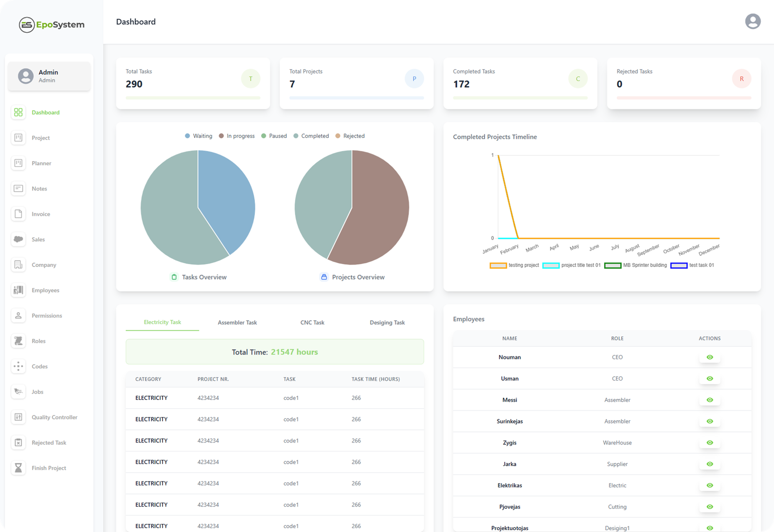Open the Planner sidebar icon
This screenshot has width=774, height=532.
[18, 163]
